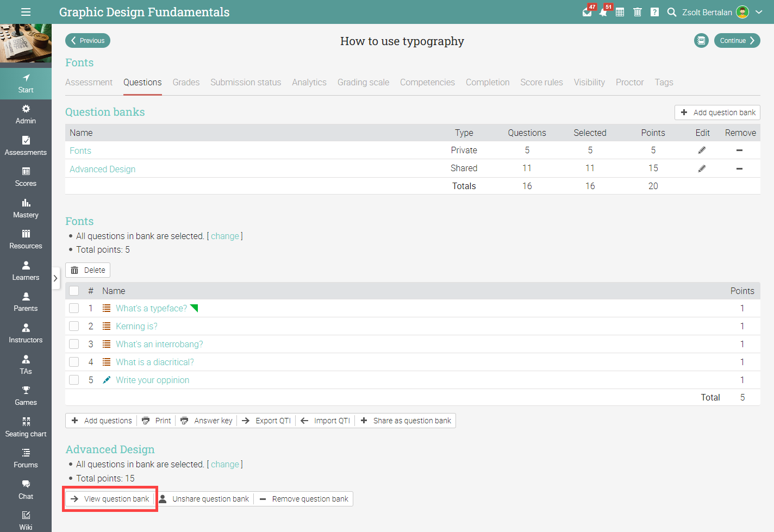Screen dimensions: 774x532
Task: Expand the user account dropdown arrow
Action: pyautogui.click(x=759, y=12)
